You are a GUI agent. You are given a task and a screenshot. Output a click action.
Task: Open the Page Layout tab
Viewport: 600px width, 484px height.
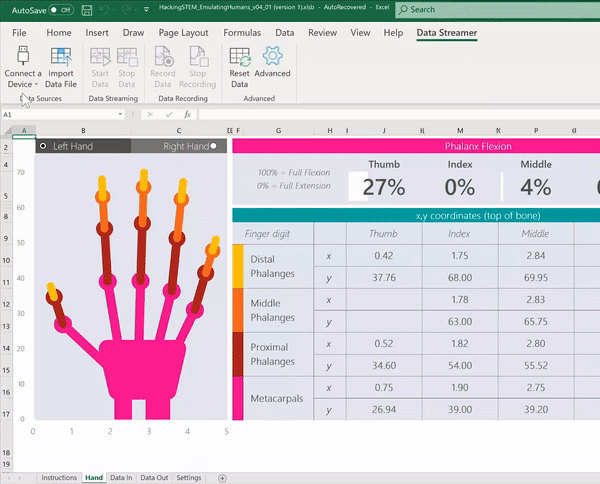point(183,33)
